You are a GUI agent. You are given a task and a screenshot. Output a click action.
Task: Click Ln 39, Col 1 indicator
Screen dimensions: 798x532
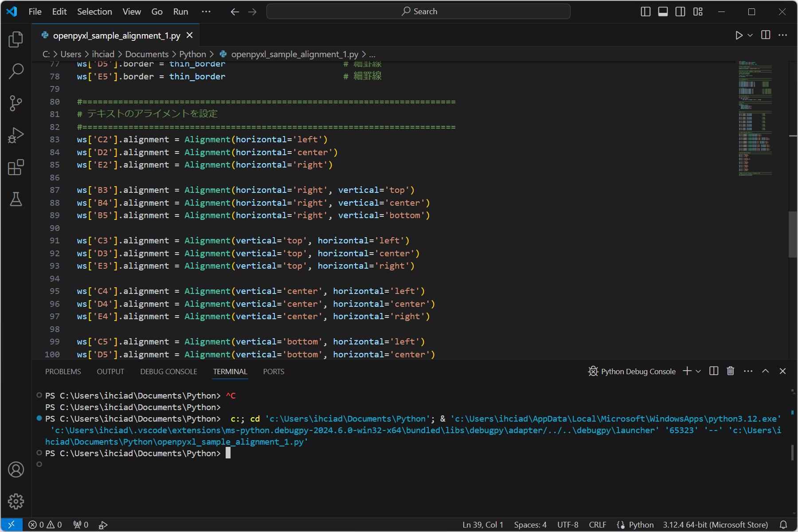point(483,525)
